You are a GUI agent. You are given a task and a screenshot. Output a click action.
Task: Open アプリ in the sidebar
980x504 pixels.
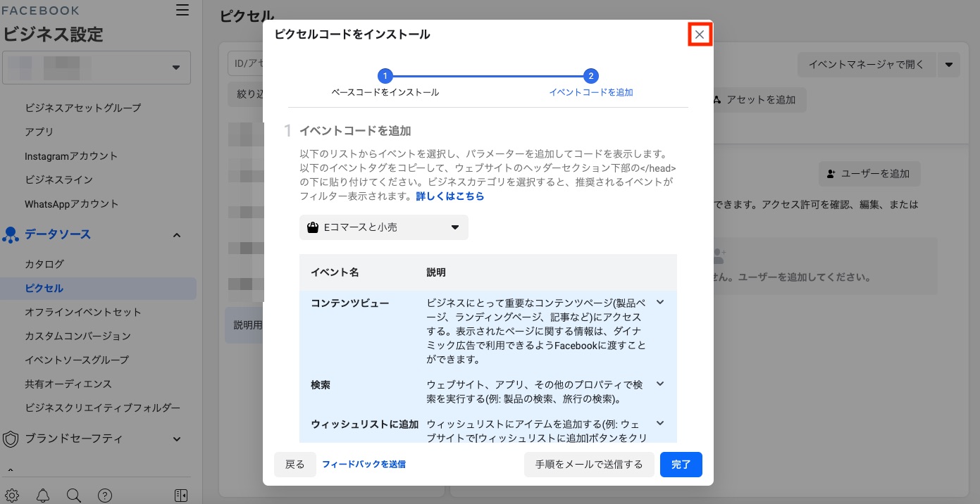click(39, 132)
